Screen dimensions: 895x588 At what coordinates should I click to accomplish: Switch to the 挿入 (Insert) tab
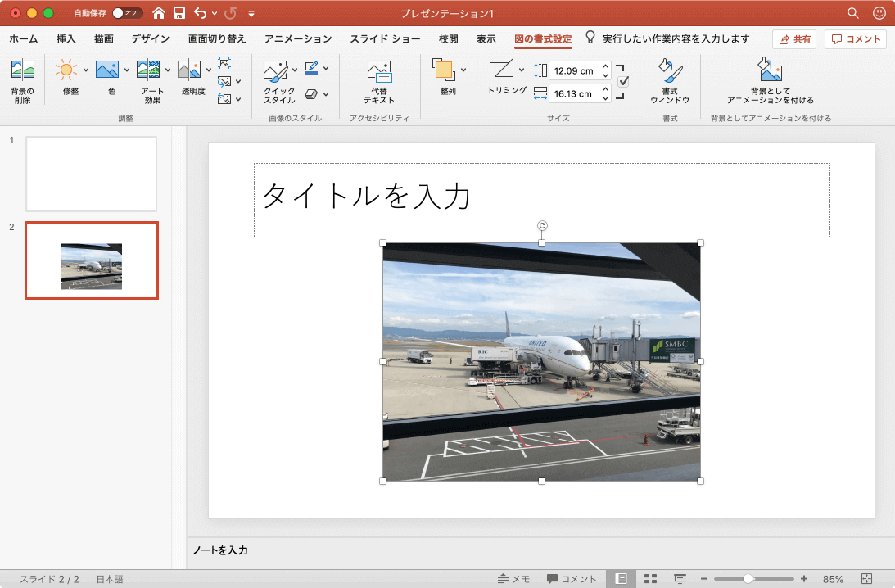66,38
